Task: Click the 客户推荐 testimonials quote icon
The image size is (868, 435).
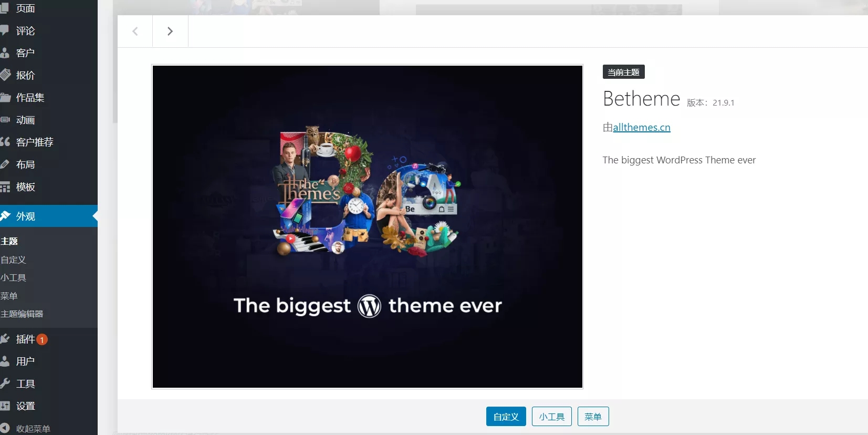Action: tap(5, 142)
